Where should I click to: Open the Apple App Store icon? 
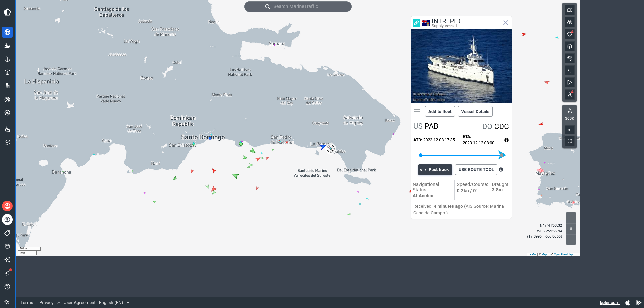tap(628, 303)
